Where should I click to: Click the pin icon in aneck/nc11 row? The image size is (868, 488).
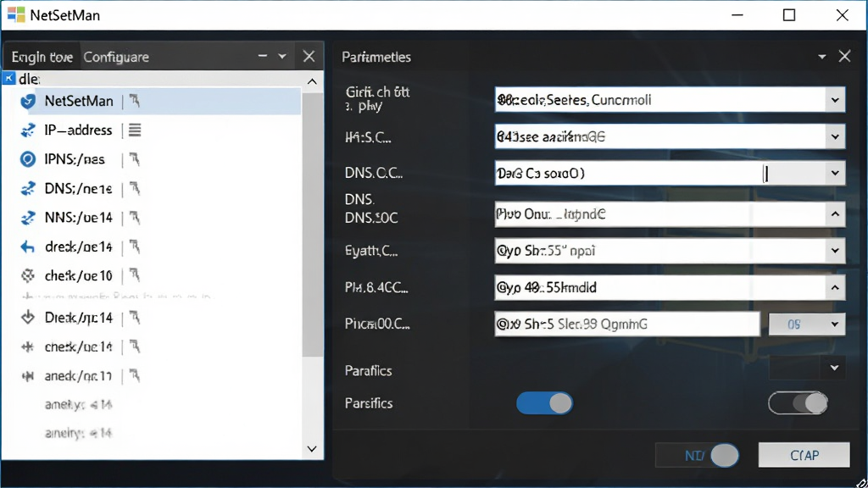135,376
